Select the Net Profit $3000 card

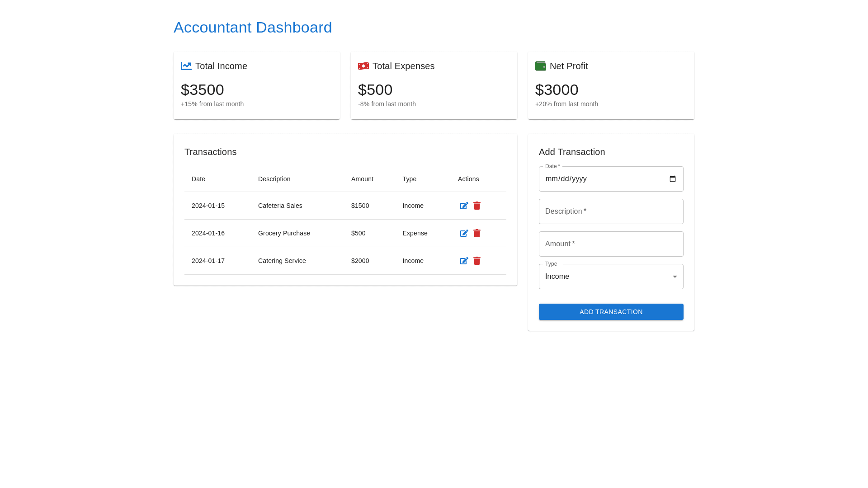611,89
